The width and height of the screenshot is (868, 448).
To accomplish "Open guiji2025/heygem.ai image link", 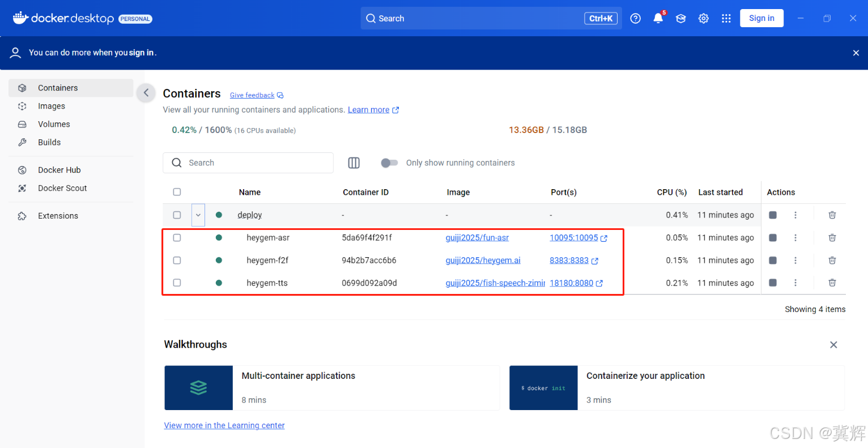I will pos(483,261).
